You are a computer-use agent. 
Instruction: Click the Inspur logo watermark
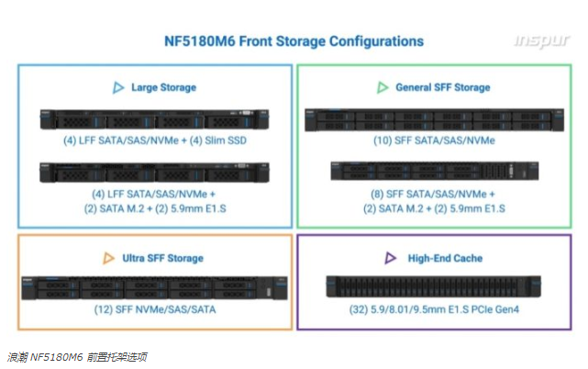(542, 40)
